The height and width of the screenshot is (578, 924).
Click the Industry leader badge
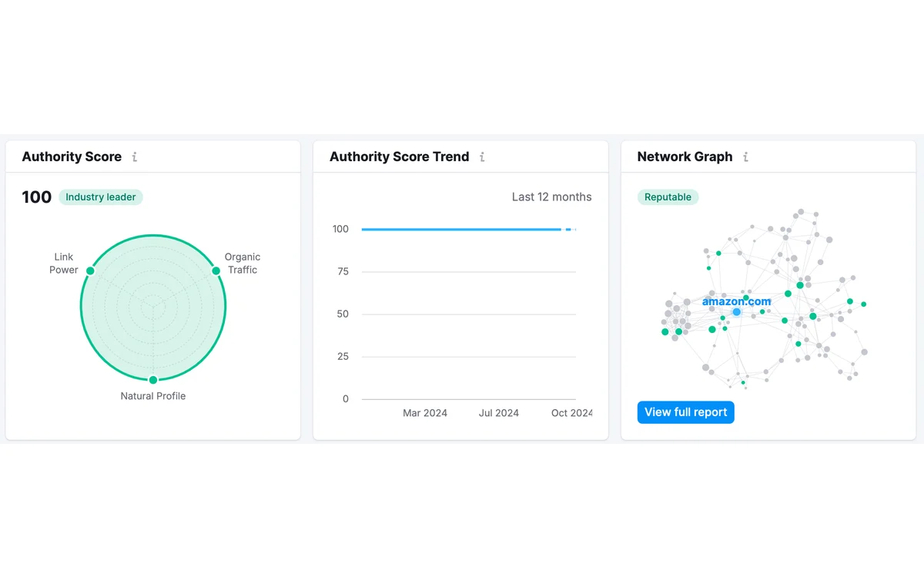pos(101,197)
